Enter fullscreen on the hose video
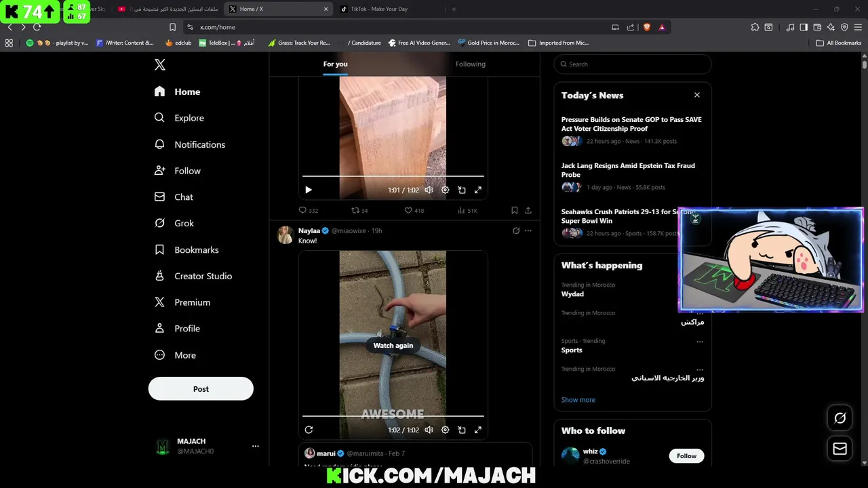Screen dimensions: 868x488 (x=478, y=430)
